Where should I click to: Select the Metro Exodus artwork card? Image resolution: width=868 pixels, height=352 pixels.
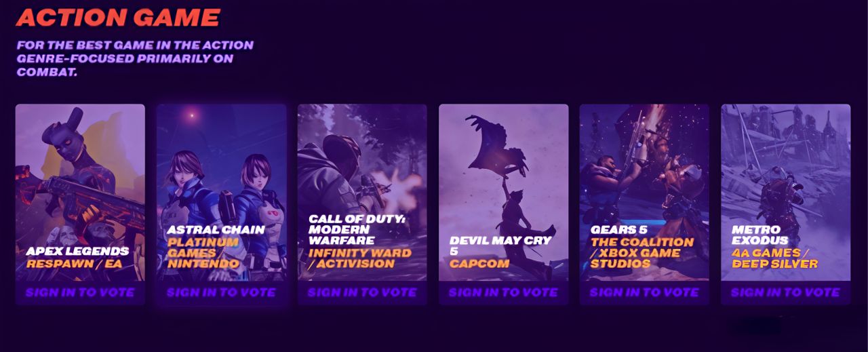tap(785, 193)
